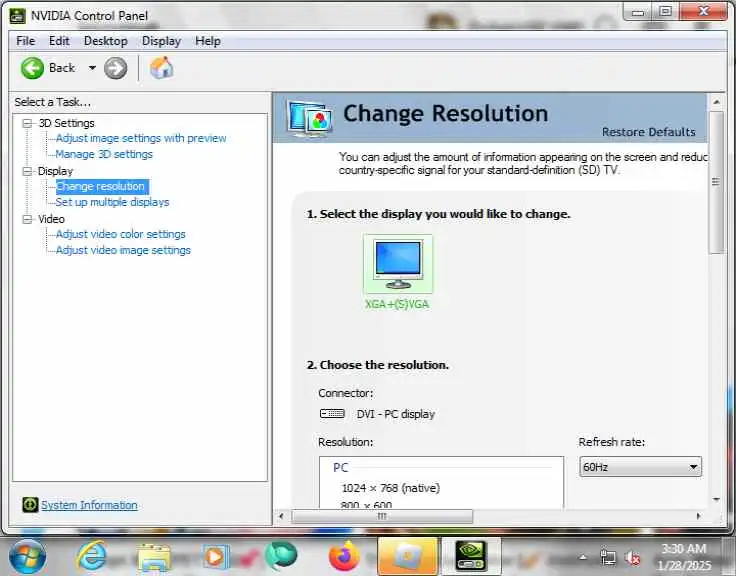736x576 pixels.
Task: Open the teal globe taskbar icon
Action: tap(281, 555)
